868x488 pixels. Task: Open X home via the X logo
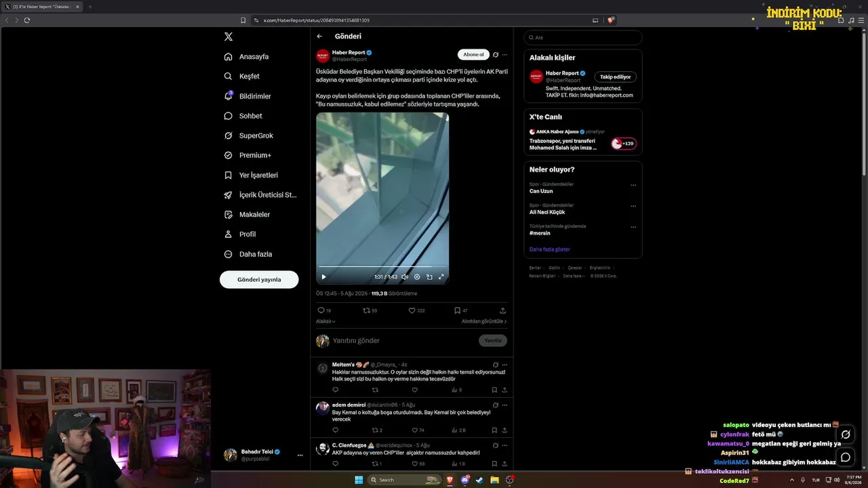pyautogui.click(x=229, y=37)
